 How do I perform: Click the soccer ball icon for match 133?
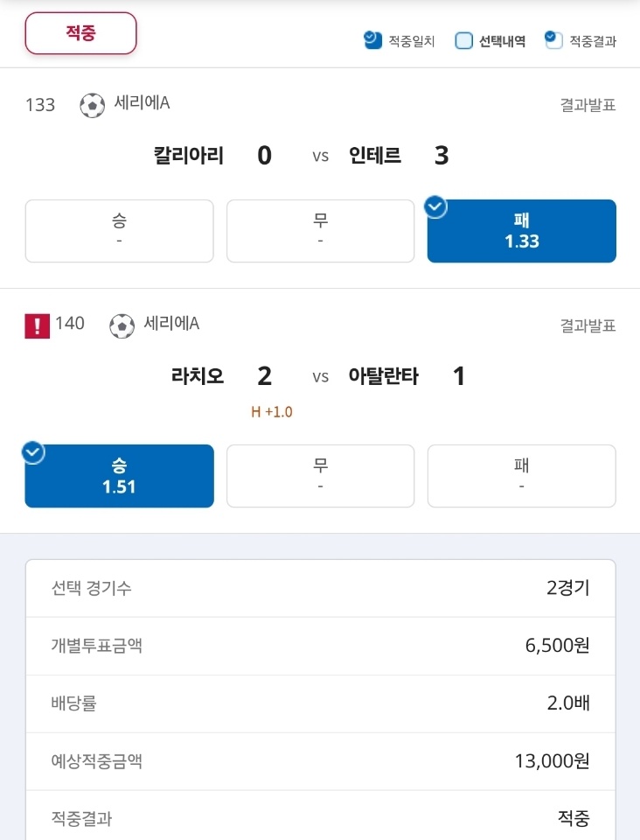click(x=92, y=105)
